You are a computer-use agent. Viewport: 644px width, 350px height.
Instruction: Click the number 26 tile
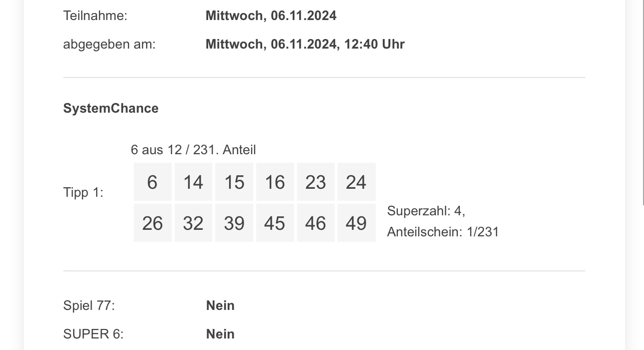coord(153,223)
